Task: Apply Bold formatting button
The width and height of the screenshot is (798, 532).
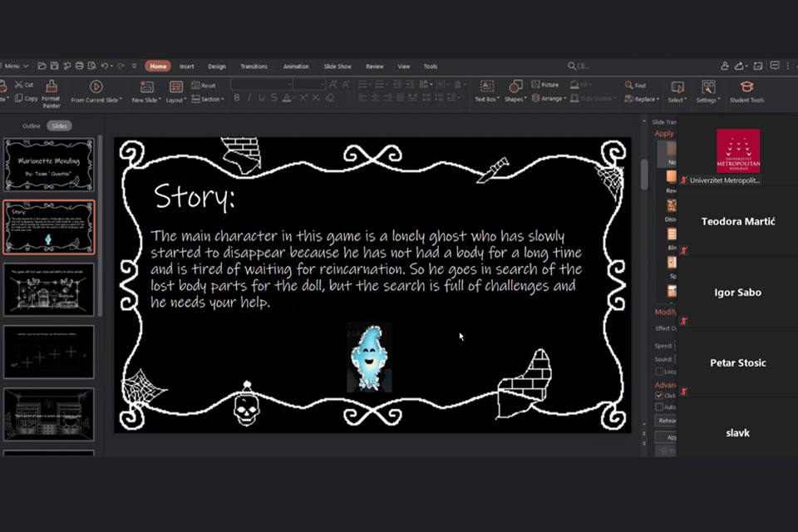Action: [237, 98]
